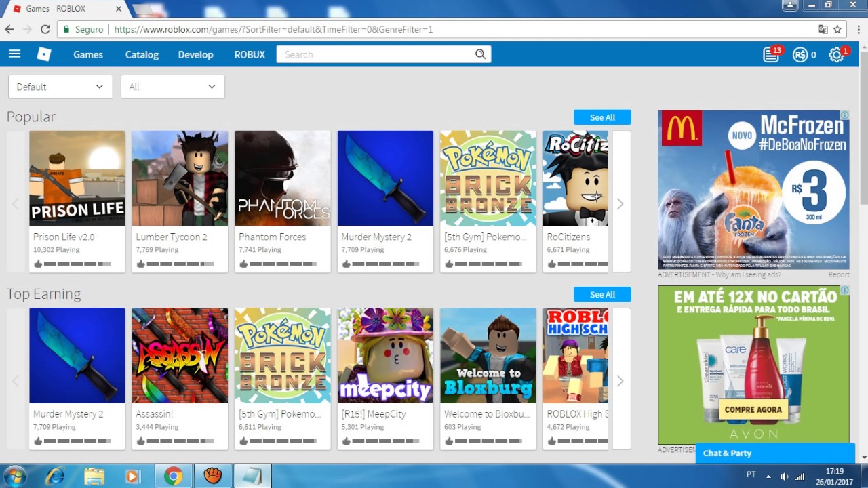This screenshot has width=868, height=488.
Task: Open the Robux balance icon
Action: [x=800, y=55]
